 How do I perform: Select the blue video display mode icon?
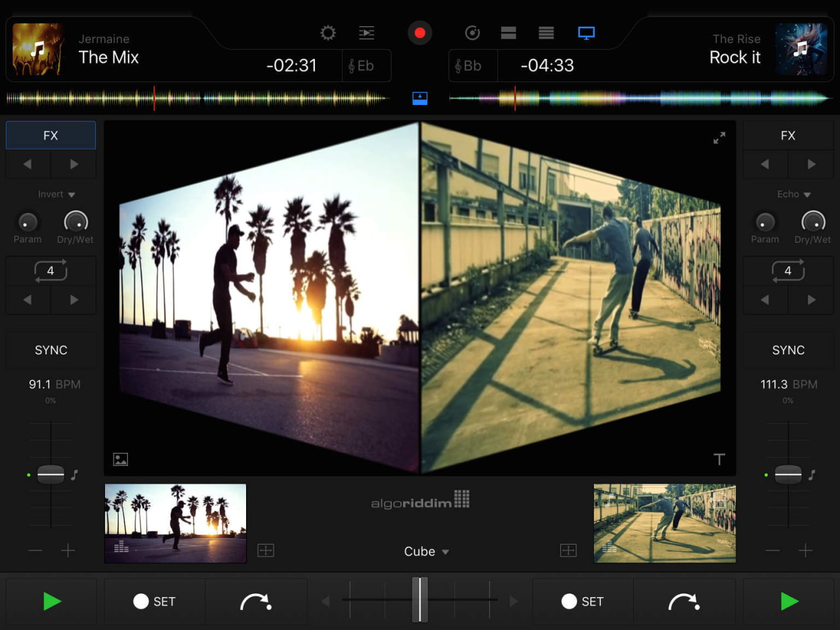click(586, 32)
